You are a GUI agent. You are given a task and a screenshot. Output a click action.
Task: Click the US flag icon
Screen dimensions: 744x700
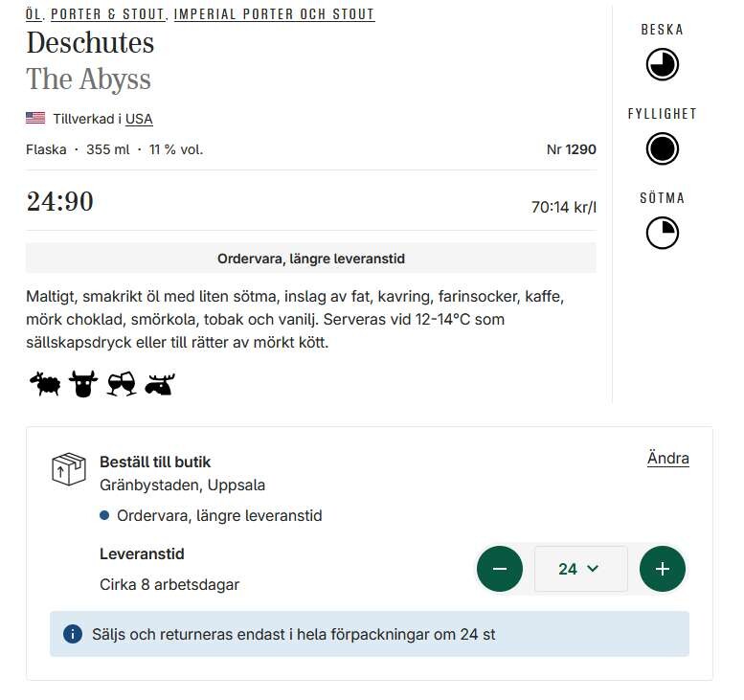[x=35, y=119]
